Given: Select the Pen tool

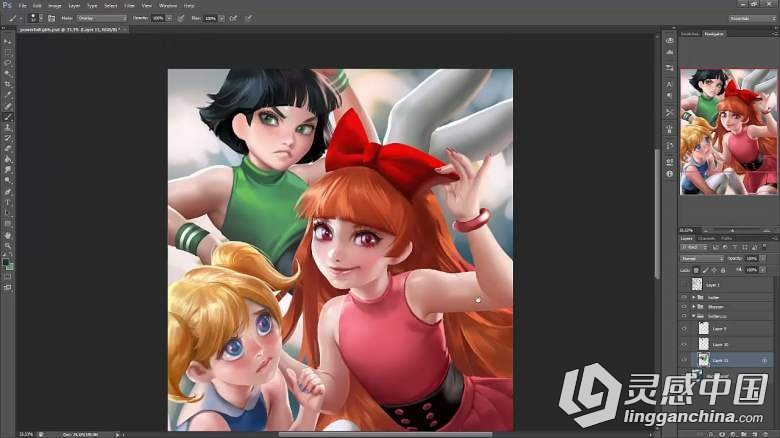Looking at the screenshot, I should click(x=7, y=192).
